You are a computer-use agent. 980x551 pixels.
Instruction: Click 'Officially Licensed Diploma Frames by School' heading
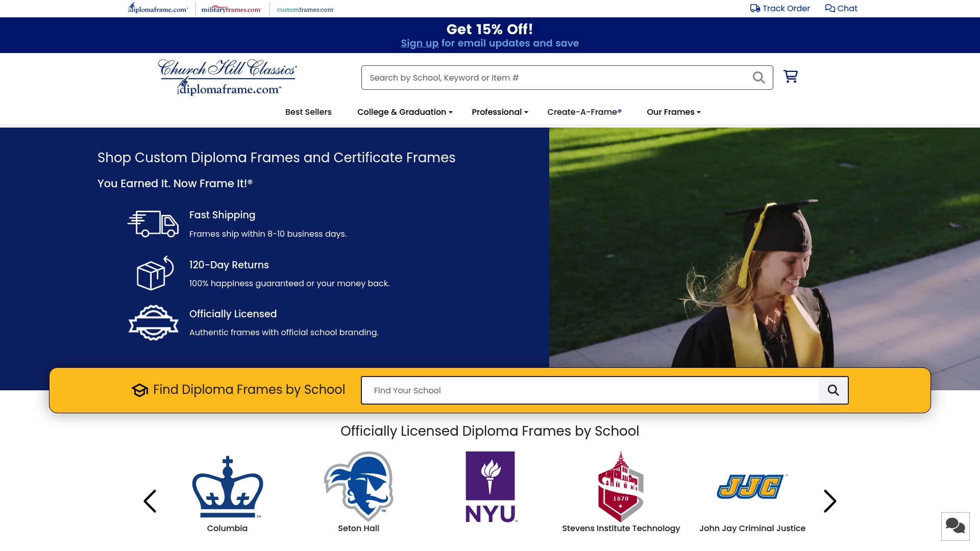click(489, 431)
